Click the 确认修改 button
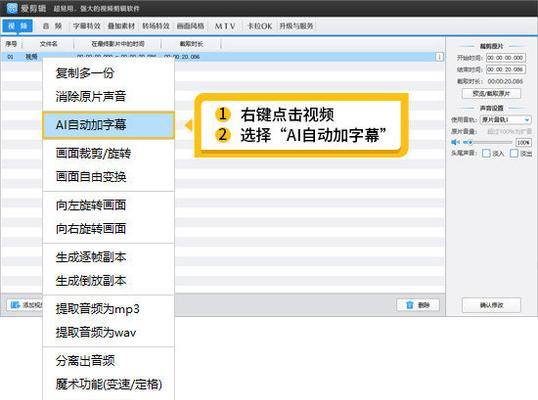538x400 pixels. tap(491, 305)
